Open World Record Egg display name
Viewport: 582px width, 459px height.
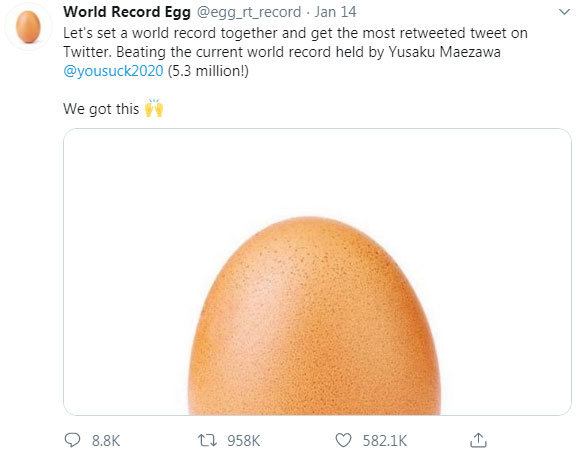[x=127, y=12]
